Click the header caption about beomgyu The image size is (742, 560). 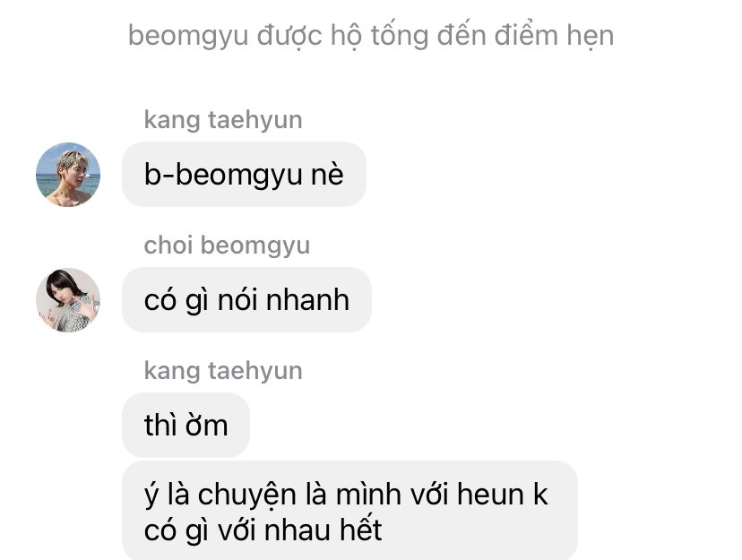tap(371, 36)
